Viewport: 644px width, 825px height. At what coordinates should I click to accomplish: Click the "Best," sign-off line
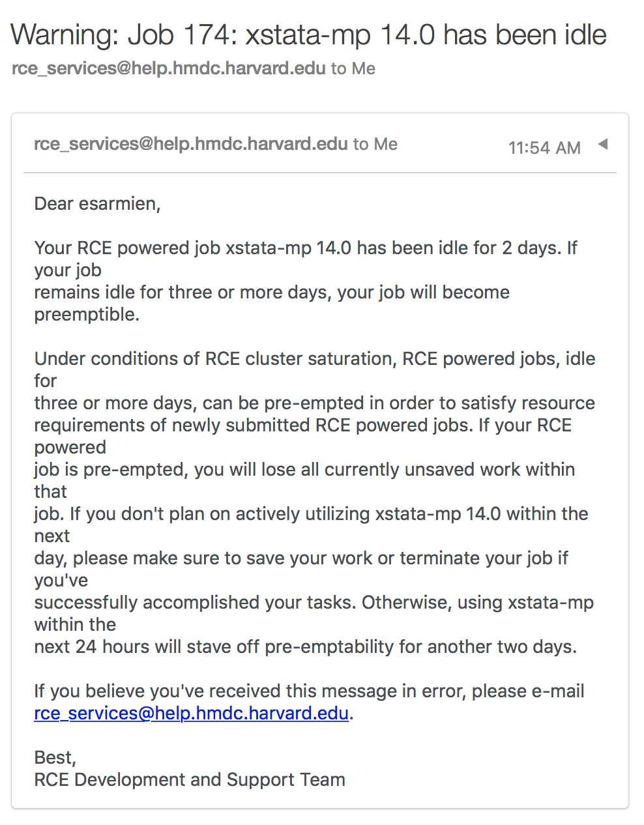coord(55,758)
